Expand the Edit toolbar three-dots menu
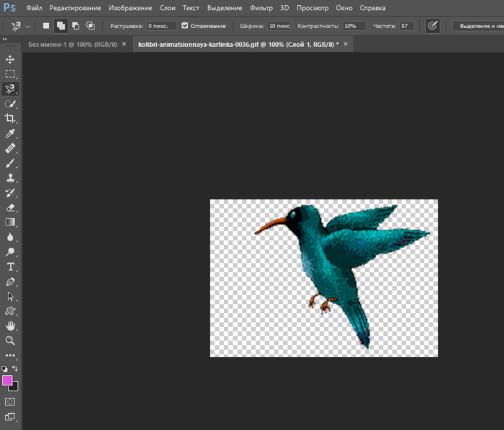The width and height of the screenshot is (504, 430). [x=10, y=356]
